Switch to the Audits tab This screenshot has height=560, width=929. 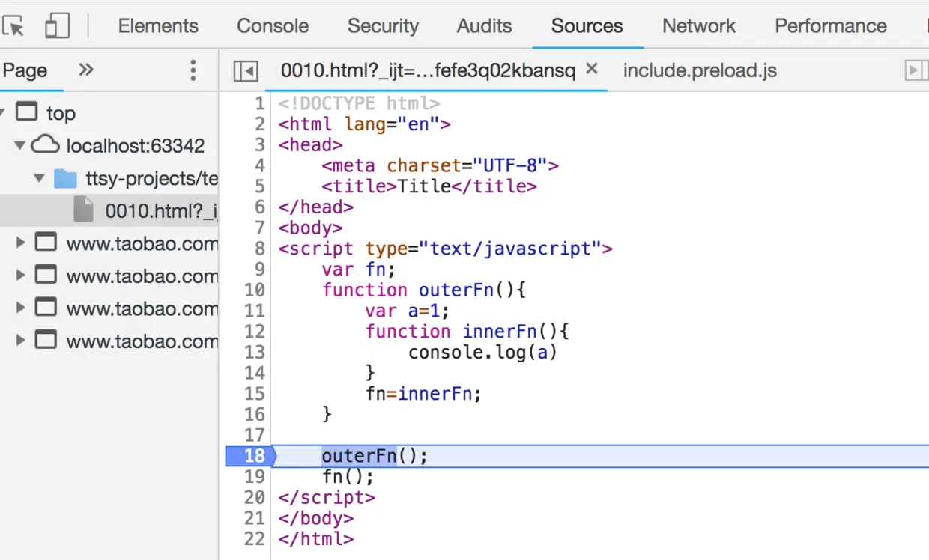(484, 26)
